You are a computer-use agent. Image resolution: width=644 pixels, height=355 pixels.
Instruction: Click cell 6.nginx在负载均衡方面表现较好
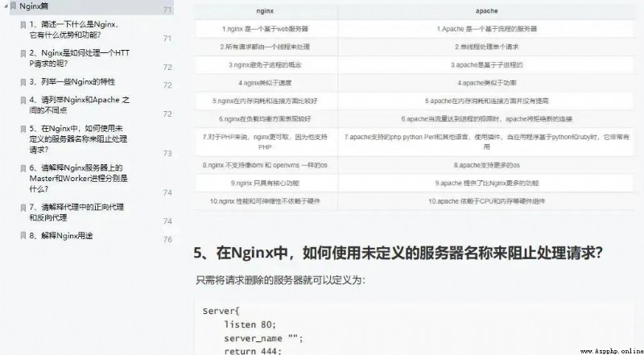(x=265, y=119)
